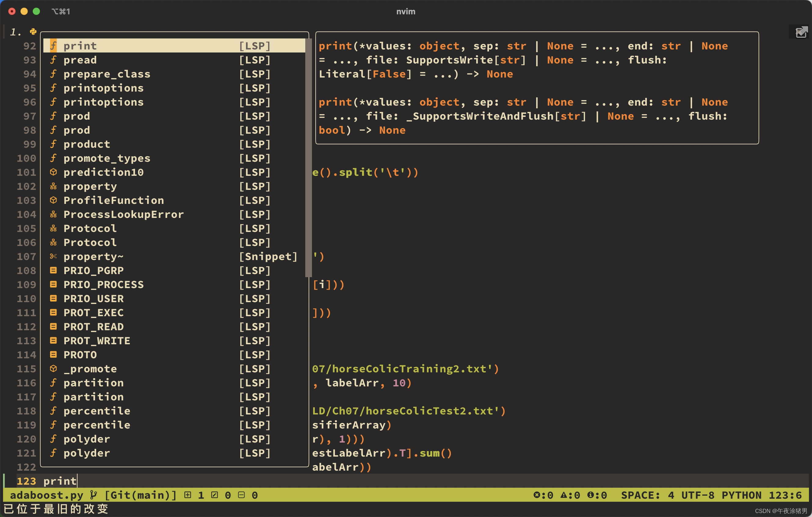812x517 pixels.
Task: Click the PYTHON filetype indicator
Action: point(741,495)
